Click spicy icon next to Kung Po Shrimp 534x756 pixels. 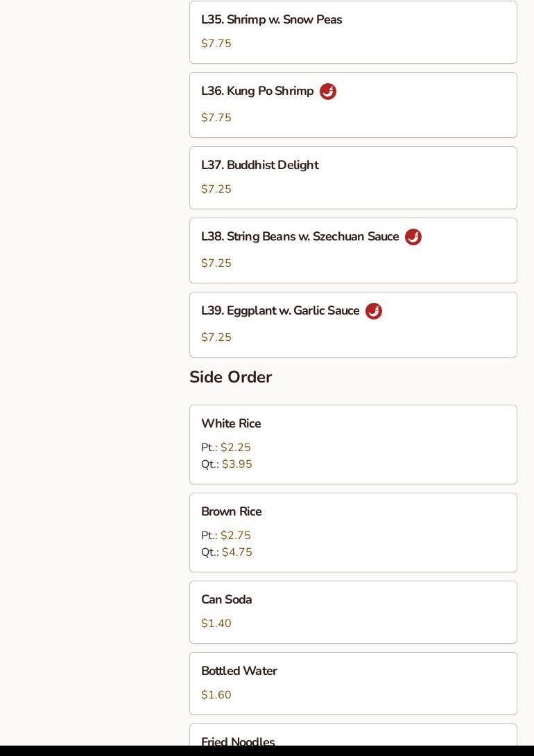pos(328,91)
